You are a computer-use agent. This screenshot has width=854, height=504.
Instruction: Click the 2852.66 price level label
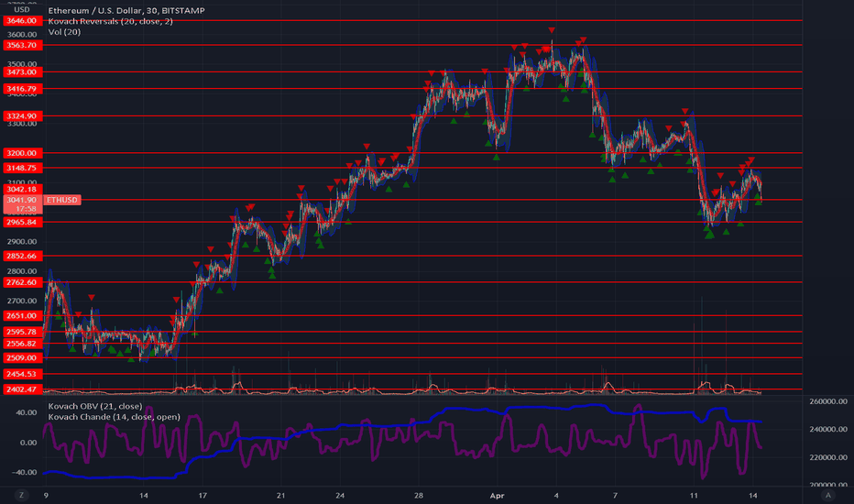coord(22,256)
